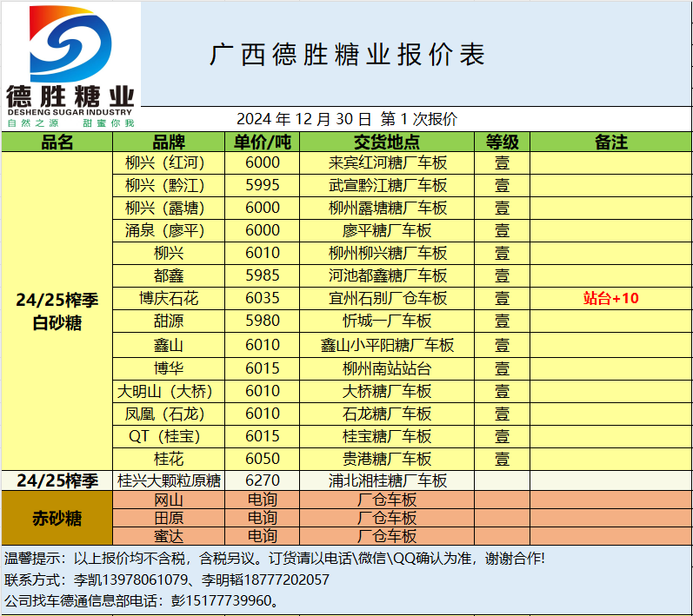Click the 24/25榨季 白砂糖 merged cell
The height and width of the screenshot is (616, 693).
(57, 311)
